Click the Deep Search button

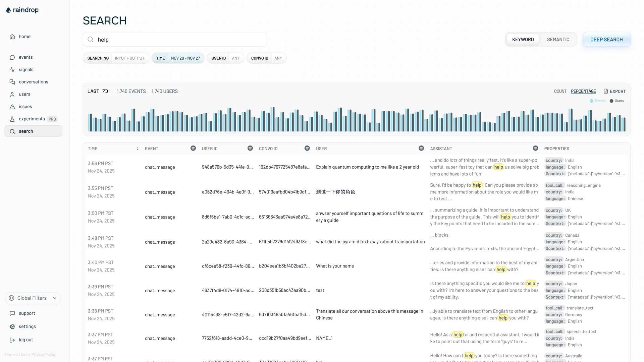(x=606, y=40)
